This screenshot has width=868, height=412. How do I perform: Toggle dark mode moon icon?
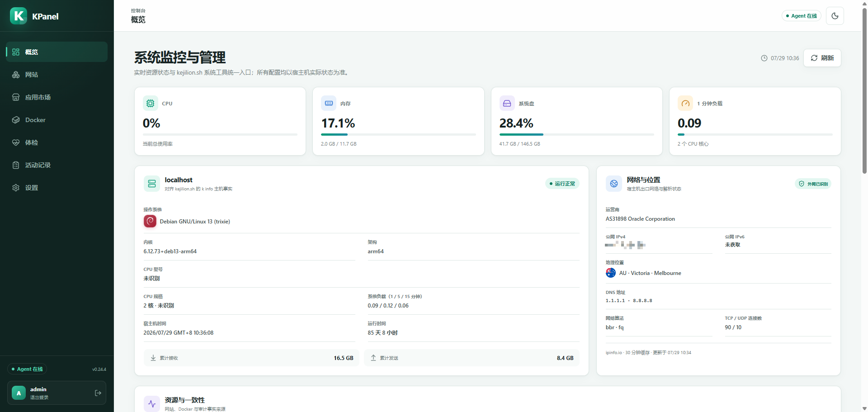pos(835,16)
